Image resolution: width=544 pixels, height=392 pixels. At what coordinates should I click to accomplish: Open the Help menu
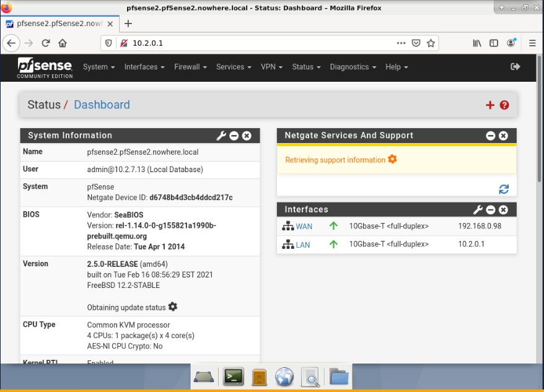coord(397,67)
